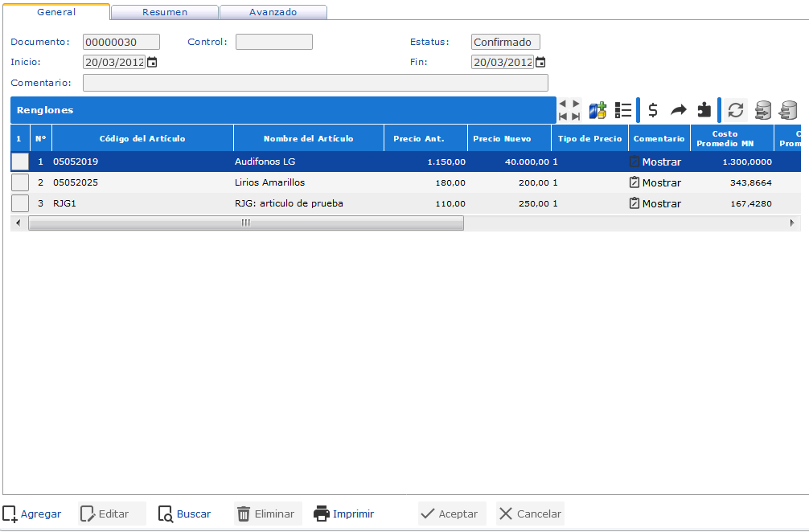Viewport: 809px width, 532px height.
Task: Open the Fin date calendar picker
Action: 540,62
